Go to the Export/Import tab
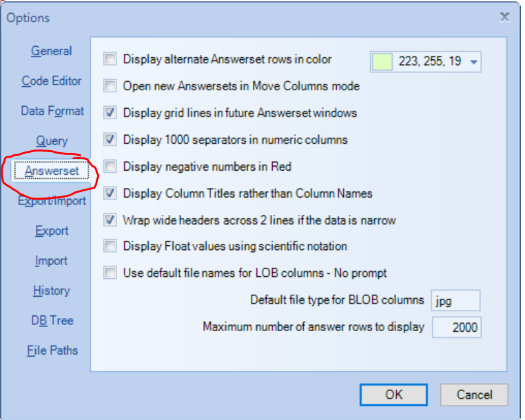Image resolution: width=525 pixels, height=420 pixels. (x=52, y=201)
